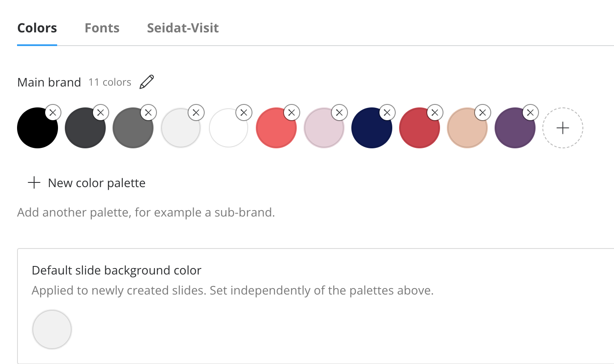Add a new color with the dashed plus circle

pos(563,128)
